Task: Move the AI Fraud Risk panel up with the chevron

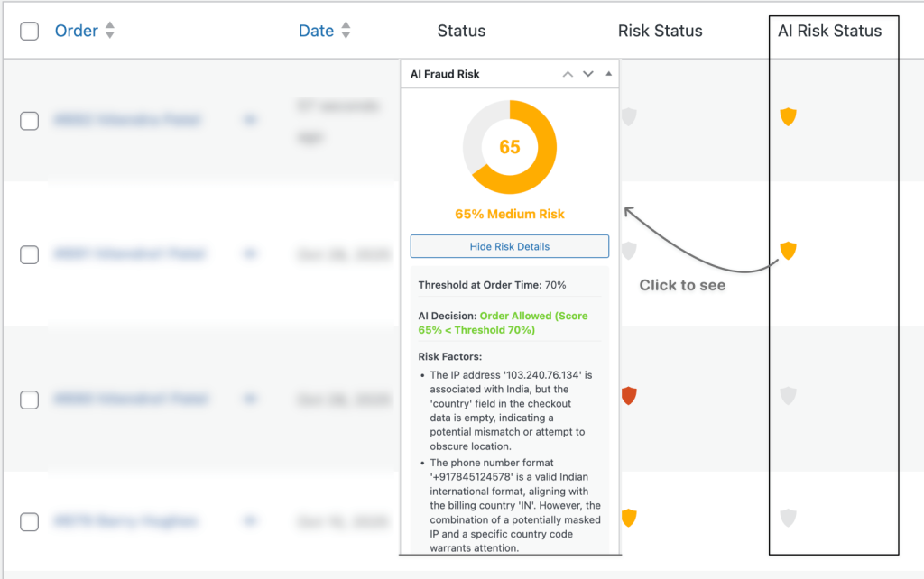Action: coord(568,74)
